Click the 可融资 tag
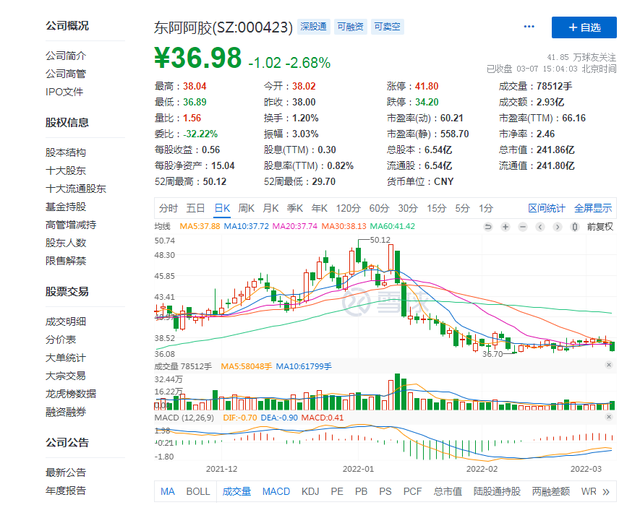Image resolution: width=640 pixels, height=505 pixels. [x=350, y=27]
